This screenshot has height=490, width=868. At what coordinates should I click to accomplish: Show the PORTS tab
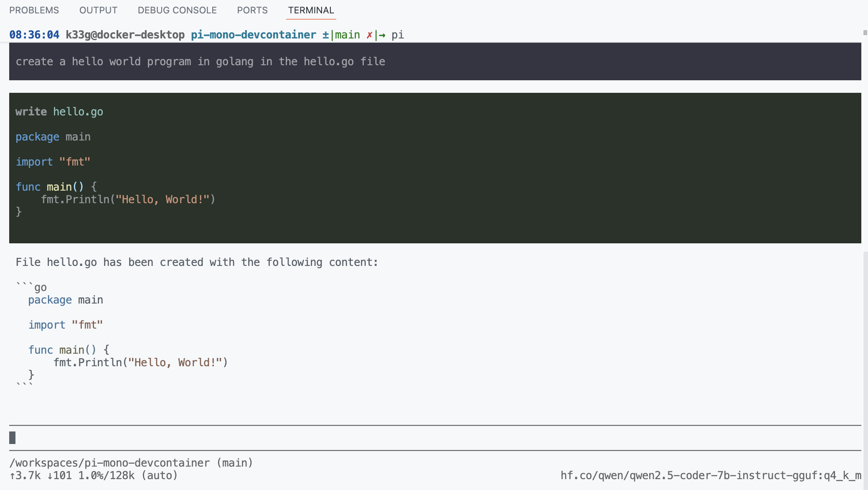coord(252,10)
